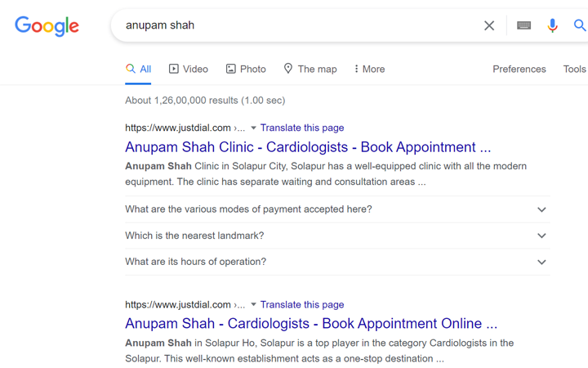Expand the nearest landmark question
Image resolution: width=588 pixels, height=368 pixels.
pyautogui.click(x=337, y=236)
